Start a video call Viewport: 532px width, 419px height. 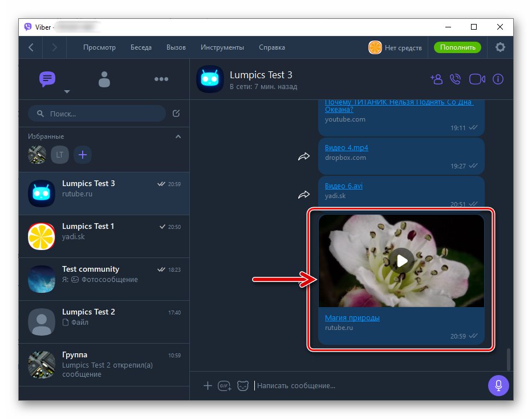click(x=477, y=79)
